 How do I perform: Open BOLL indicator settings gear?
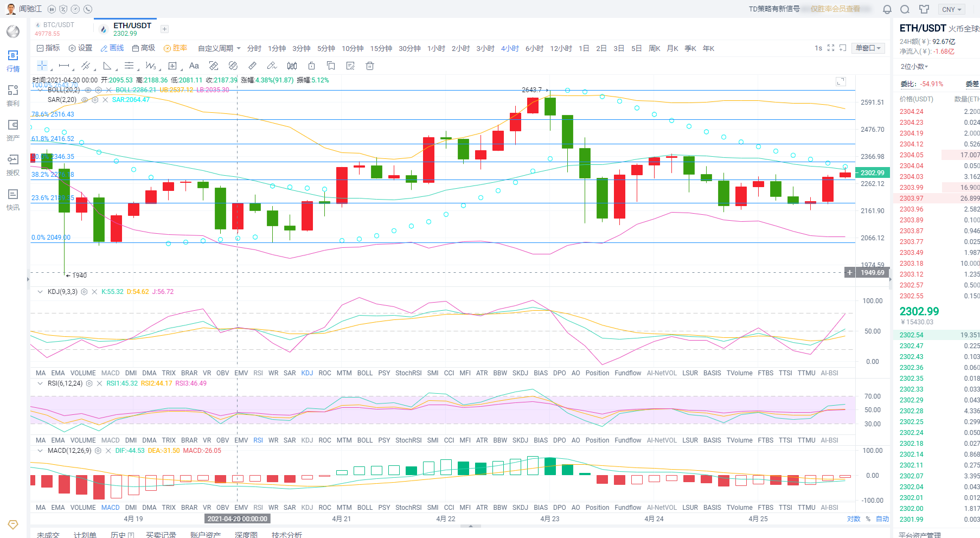point(98,90)
